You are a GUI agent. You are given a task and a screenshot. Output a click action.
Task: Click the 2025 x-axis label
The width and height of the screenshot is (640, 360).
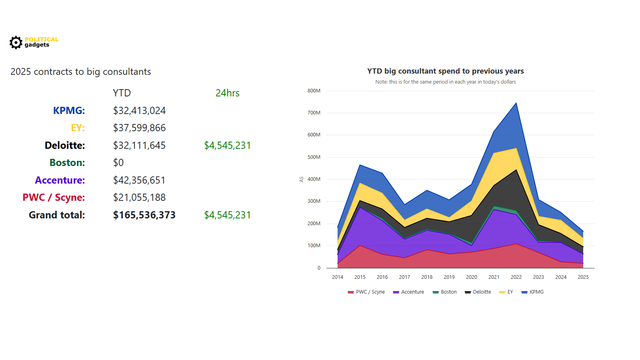tap(583, 277)
